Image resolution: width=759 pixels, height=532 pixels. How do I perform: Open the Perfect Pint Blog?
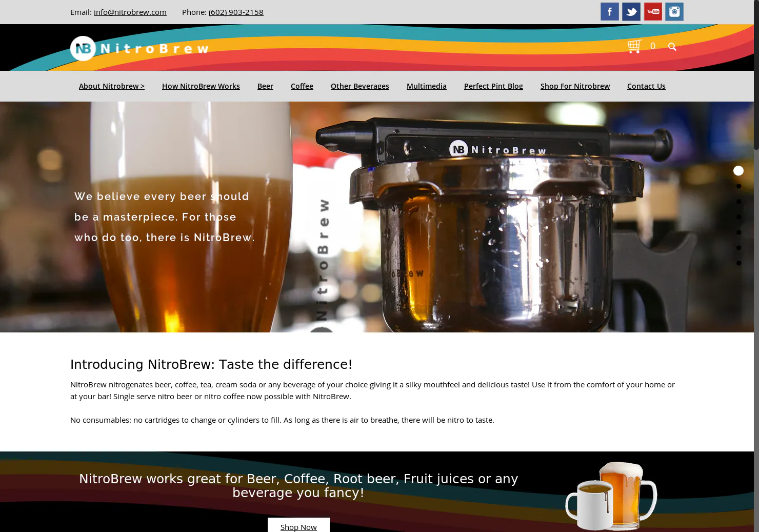(x=493, y=86)
